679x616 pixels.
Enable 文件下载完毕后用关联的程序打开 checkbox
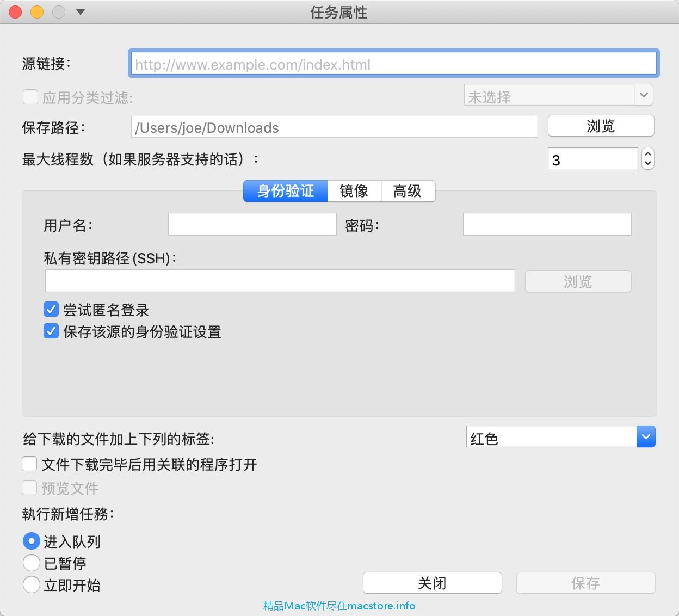(x=29, y=464)
